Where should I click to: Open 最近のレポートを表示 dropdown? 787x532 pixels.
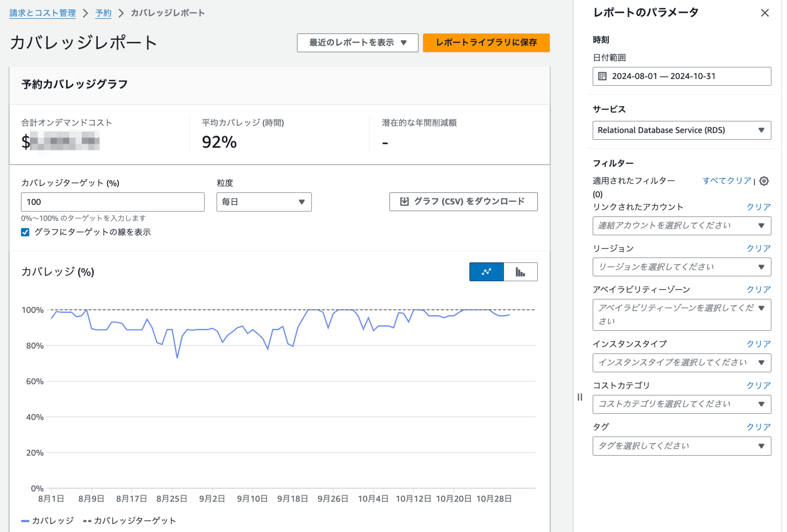357,42
